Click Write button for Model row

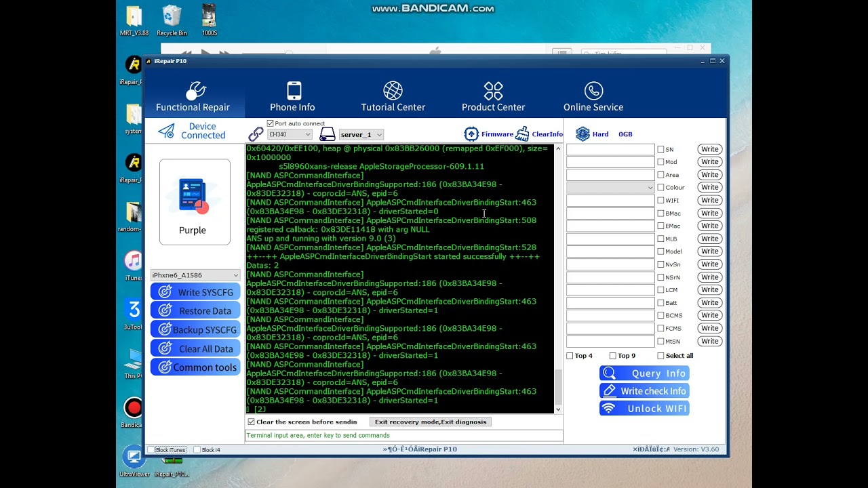click(x=710, y=251)
